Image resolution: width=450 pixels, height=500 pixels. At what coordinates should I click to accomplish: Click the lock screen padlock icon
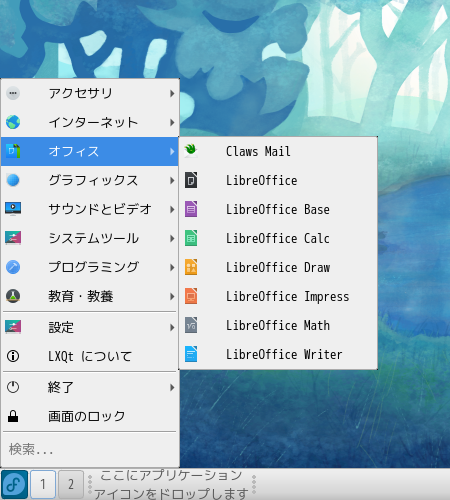pyautogui.click(x=13, y=416)
